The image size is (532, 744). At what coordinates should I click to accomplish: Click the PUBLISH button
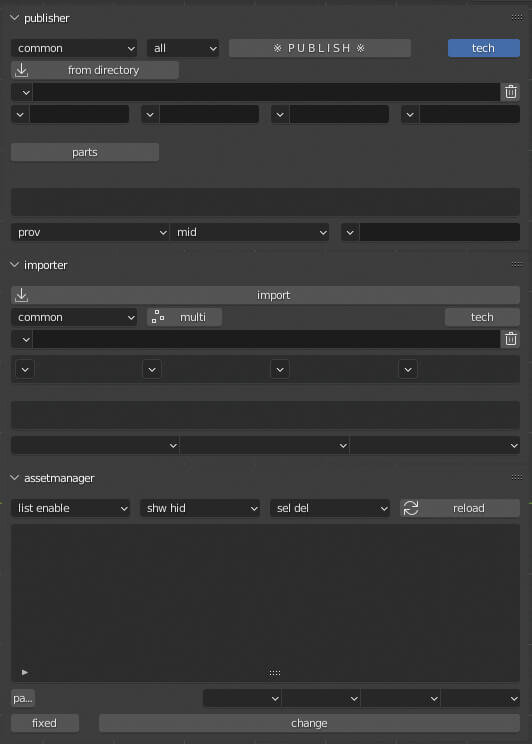coord(320,48)
